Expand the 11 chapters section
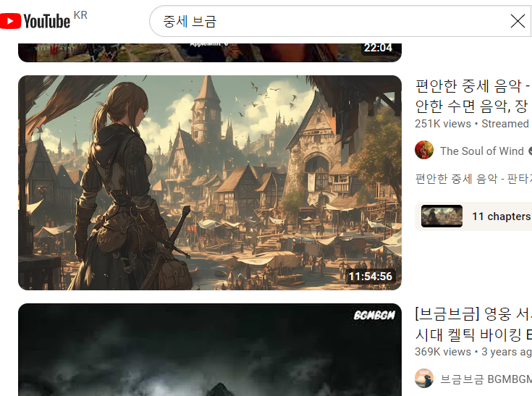532x396 pixels. pyautogui.click(x=473, y=216)
